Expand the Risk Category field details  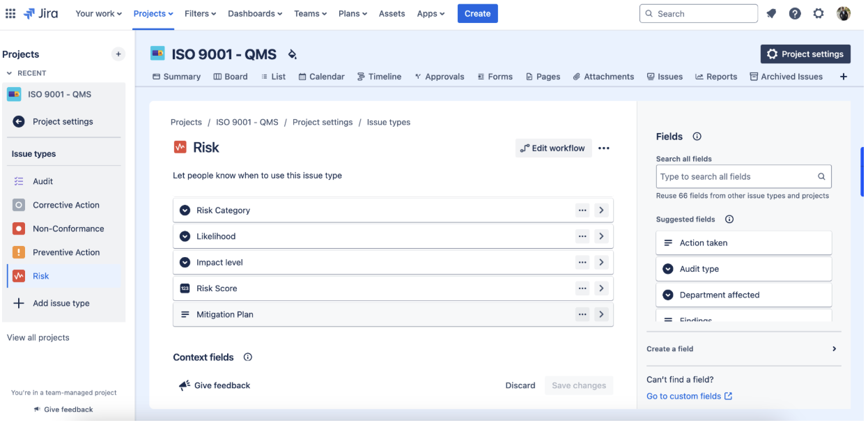(602, 210)
